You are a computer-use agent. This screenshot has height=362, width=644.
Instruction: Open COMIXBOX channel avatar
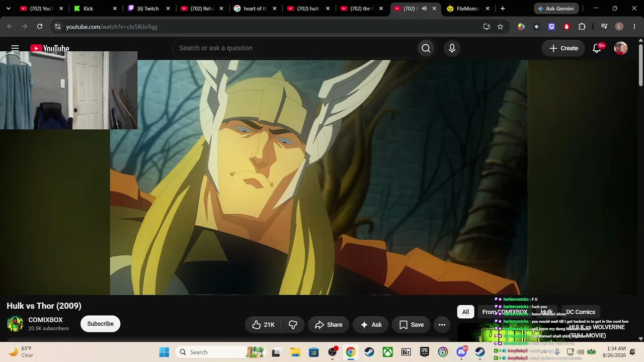pyautogui.click(x=15, y=324)
